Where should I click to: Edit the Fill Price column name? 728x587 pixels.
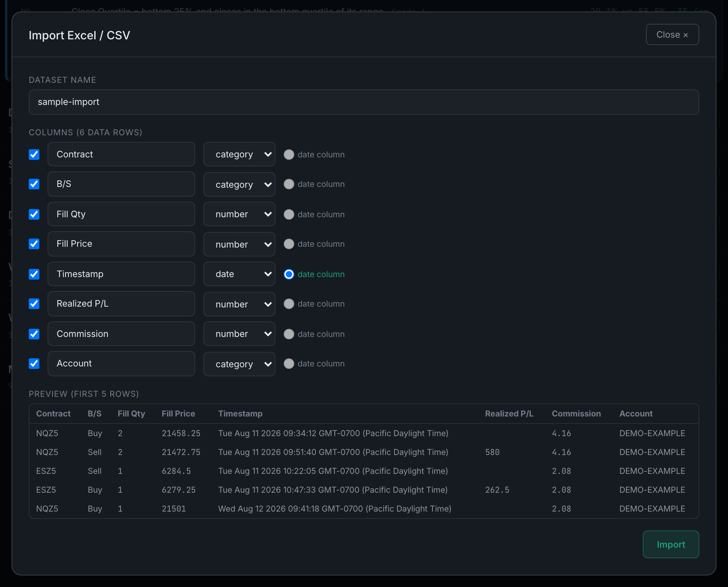point(121,244)
